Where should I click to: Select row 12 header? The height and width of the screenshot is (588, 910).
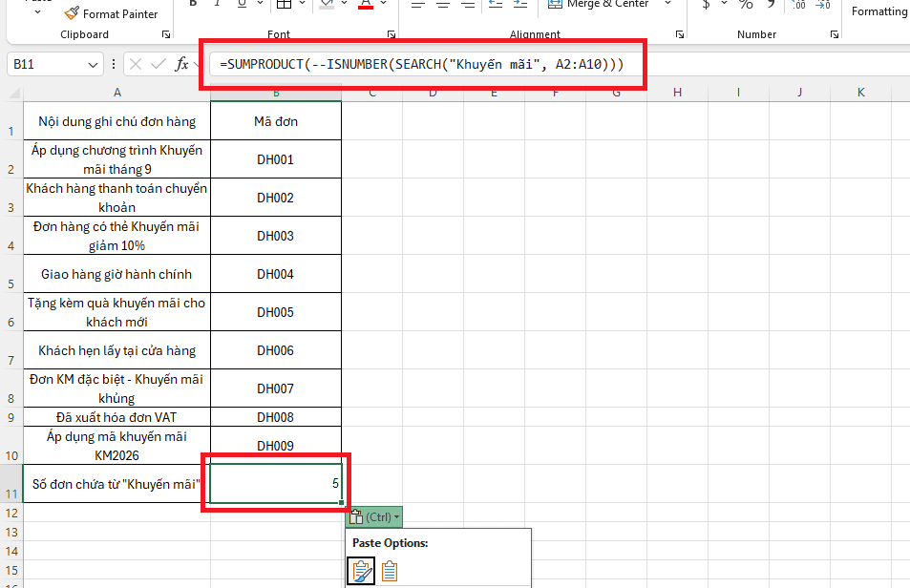(11, 513)
